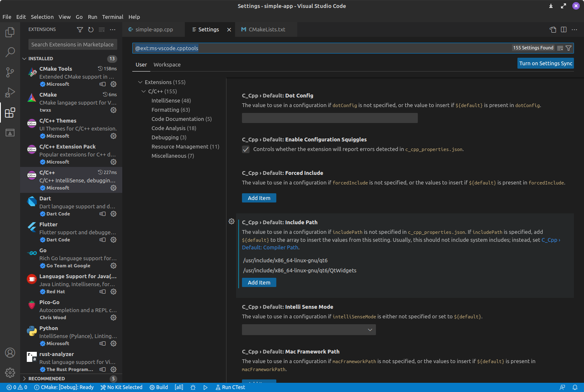
Task: Select Code Analysis (18) settings category
Action: click(174, 128)
